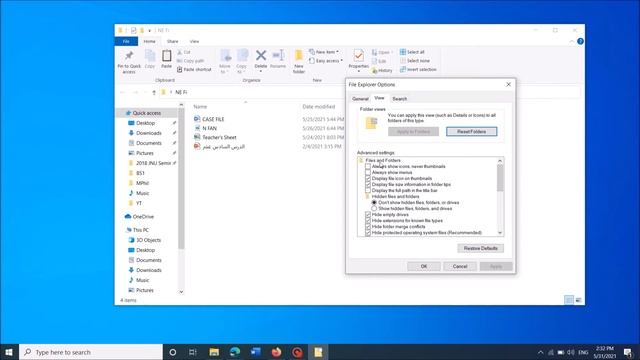This screenshot has width=640, height=360.
Task: Switch to the Home ribbon tab
Action: [149, 41]
